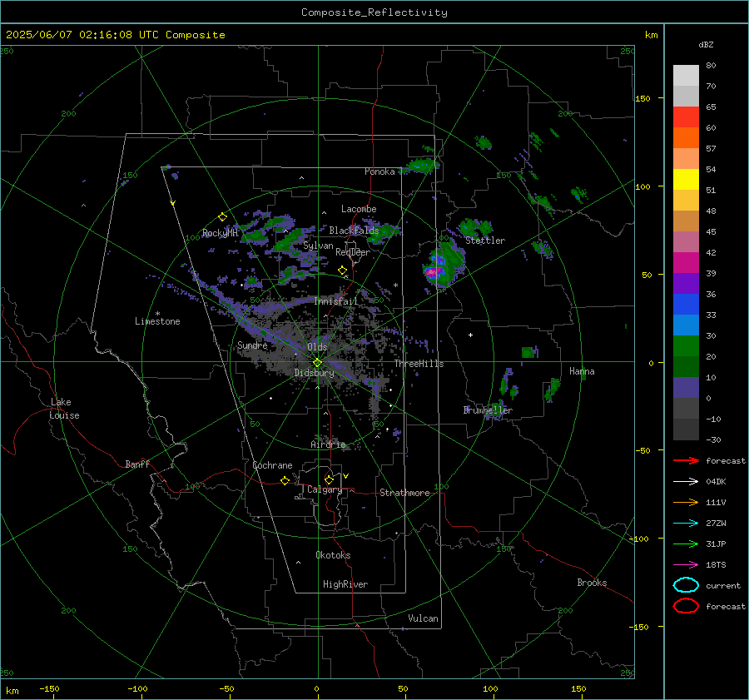Click the magenta 18TS arrow icon
Screen dimensions: 749x700
pos(686,565)
